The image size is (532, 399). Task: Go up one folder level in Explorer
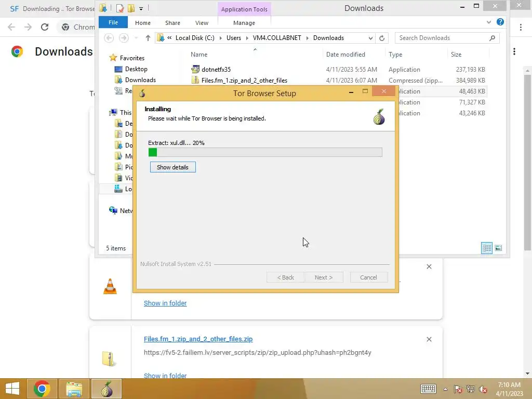[148, 38]
